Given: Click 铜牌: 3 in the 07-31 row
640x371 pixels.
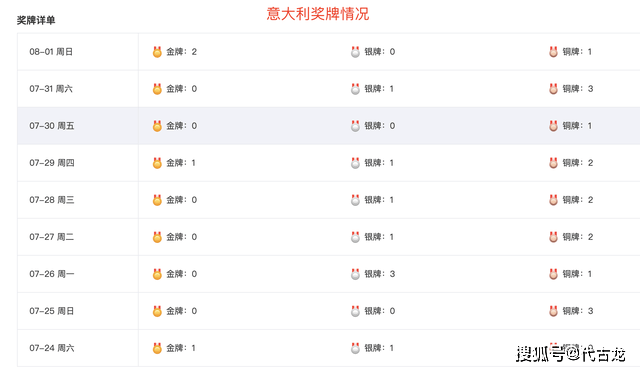Looking at the screenshot, I should click(578, 89).
